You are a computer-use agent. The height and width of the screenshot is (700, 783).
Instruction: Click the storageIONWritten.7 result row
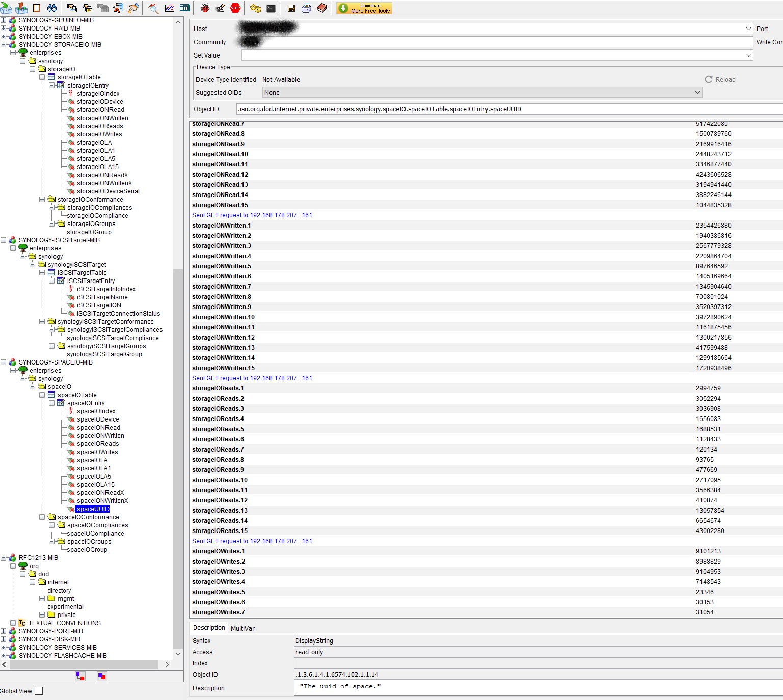pos(486,287)
